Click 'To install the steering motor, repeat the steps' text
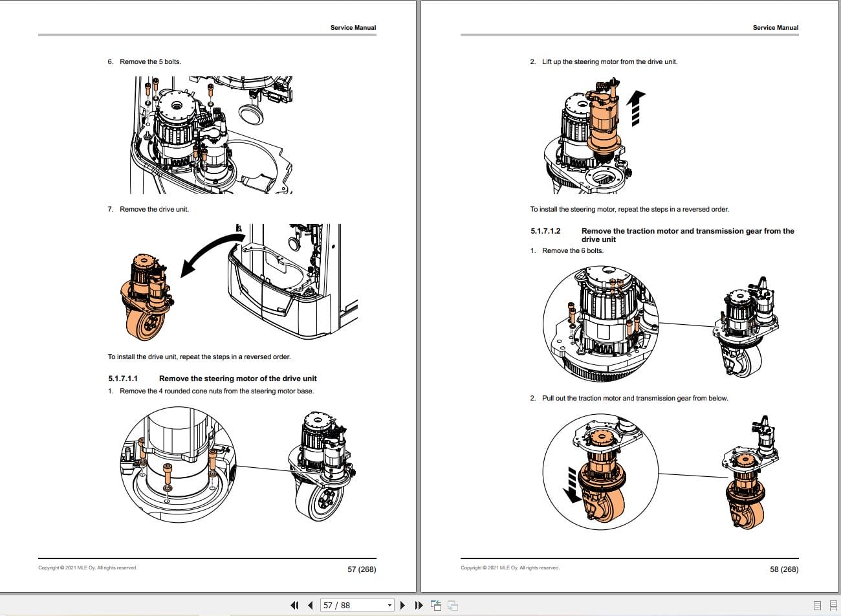The image size is (841, 616). 629,210
